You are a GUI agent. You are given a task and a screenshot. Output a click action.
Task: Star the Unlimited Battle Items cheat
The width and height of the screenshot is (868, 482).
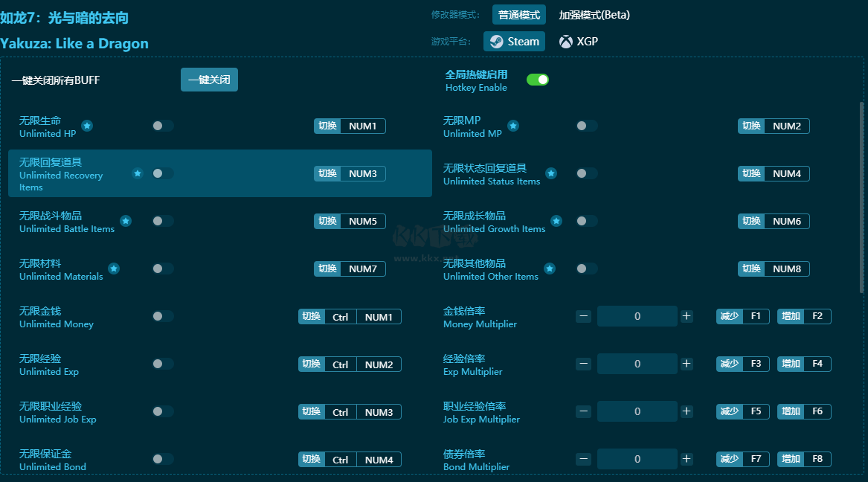[126, 221]
